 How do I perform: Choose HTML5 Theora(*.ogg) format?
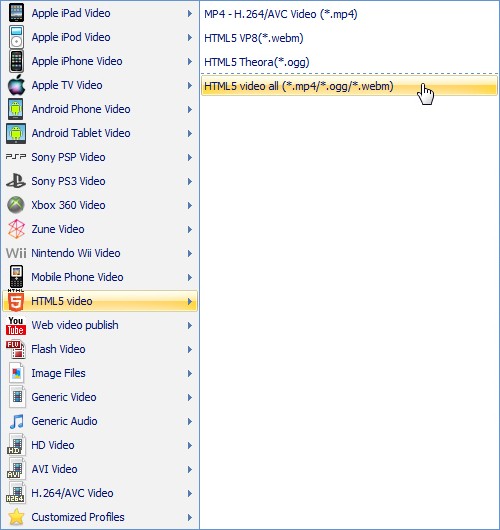pos(349,62)
